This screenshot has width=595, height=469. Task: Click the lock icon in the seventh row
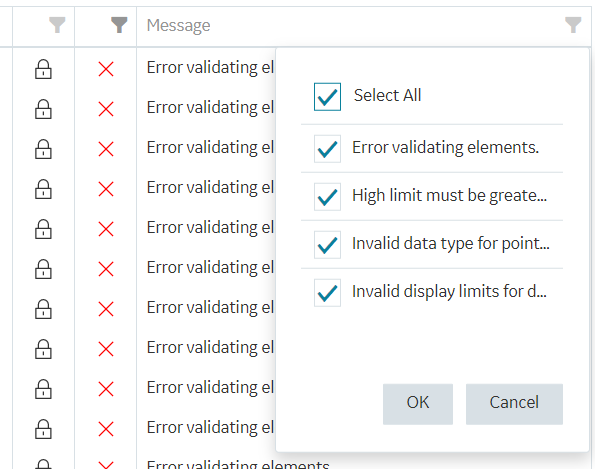[43, 309]
